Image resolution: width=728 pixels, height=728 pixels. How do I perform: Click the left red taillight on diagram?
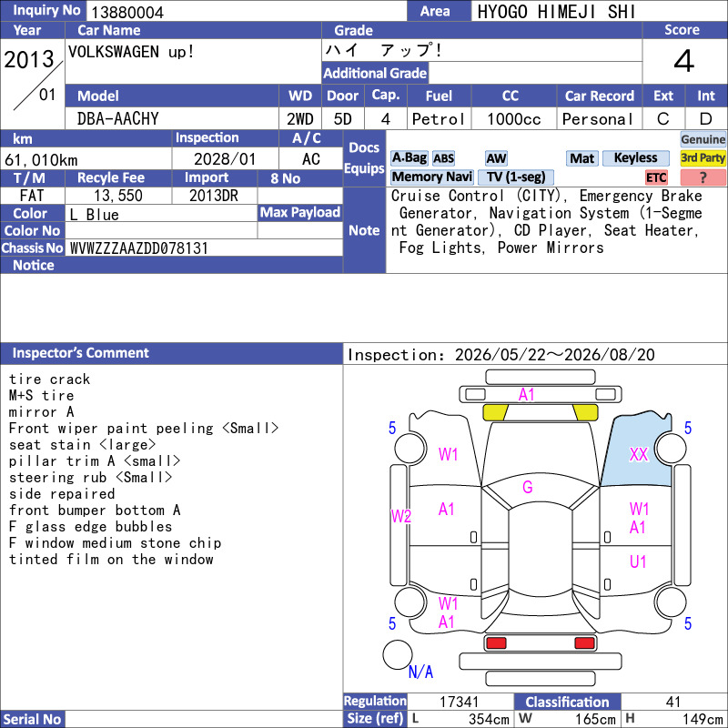point(496,643)
